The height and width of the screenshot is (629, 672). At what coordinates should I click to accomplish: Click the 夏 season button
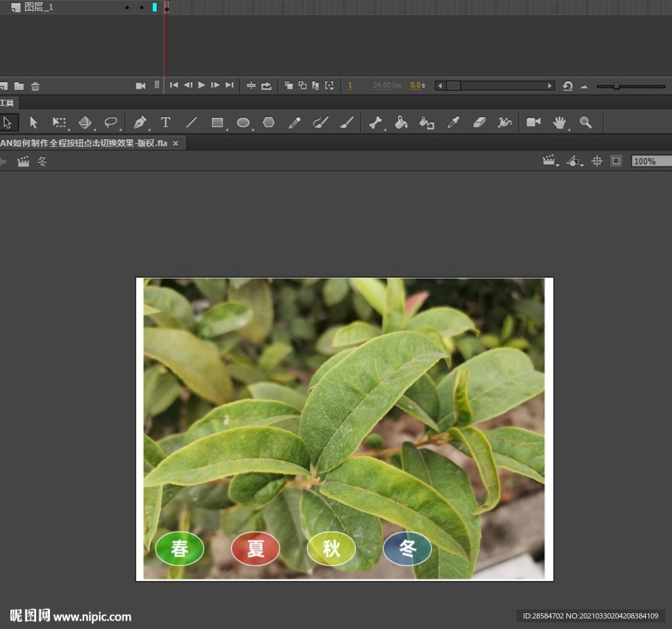coord(255,549)
